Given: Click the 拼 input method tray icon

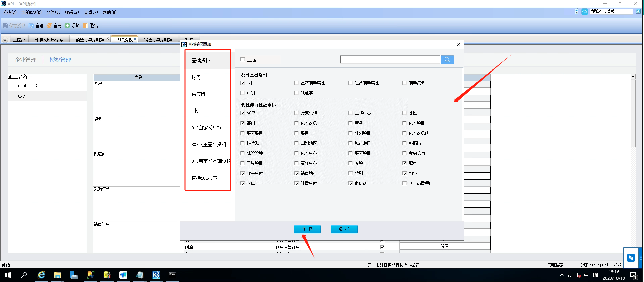Looking at the screenshot, I should pyautogui.click(x=595, y=275).
